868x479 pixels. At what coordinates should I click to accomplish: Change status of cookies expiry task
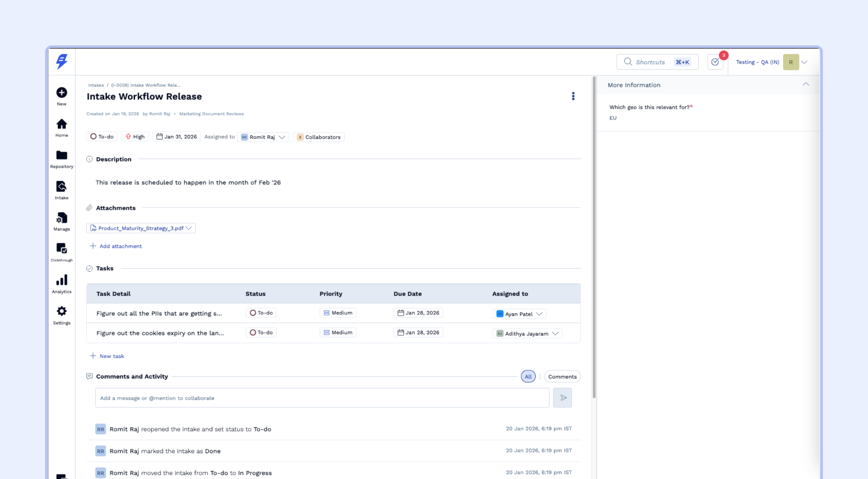261,333
